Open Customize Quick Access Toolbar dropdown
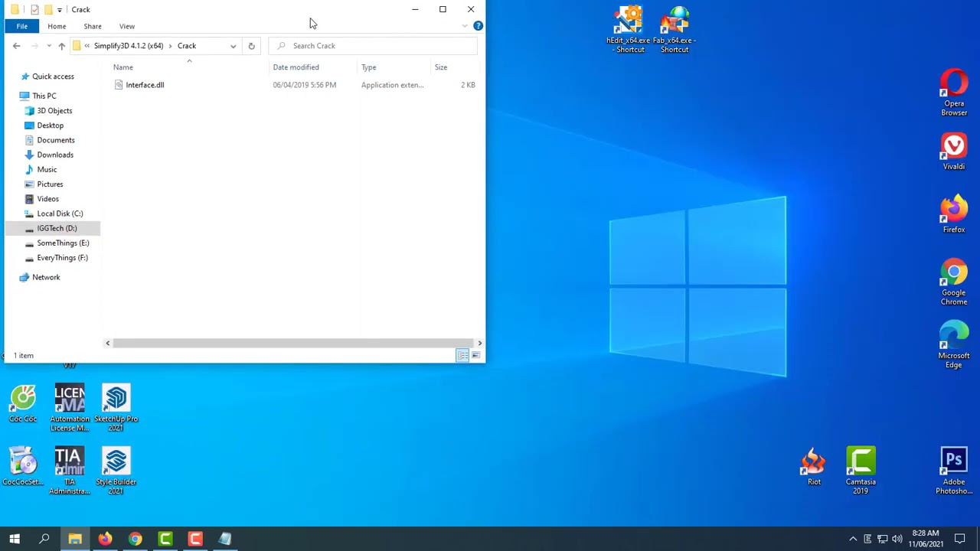The width and height of the screenshot is (980, 551). point(60,10)
